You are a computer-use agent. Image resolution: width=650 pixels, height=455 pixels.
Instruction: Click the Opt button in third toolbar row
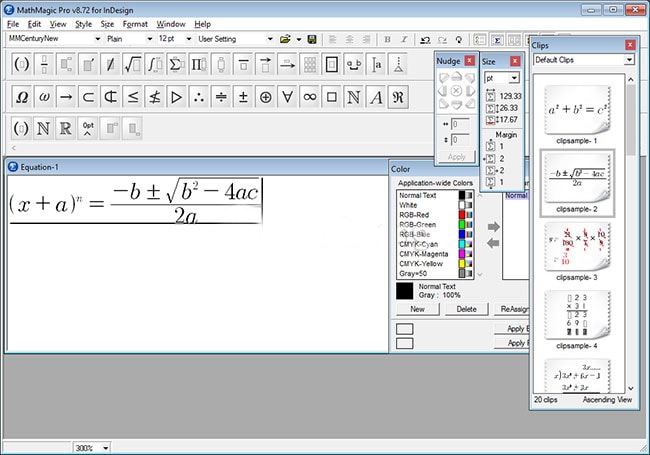[88, 128]
